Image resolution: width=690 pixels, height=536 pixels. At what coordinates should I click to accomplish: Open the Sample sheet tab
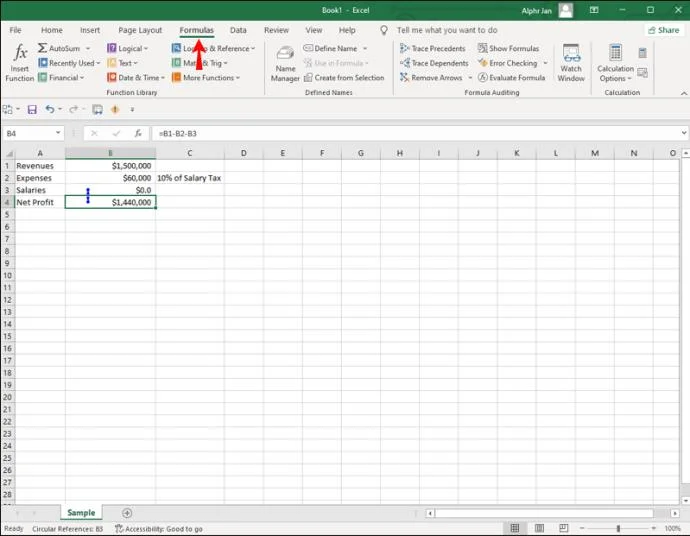tap(81, 513)
